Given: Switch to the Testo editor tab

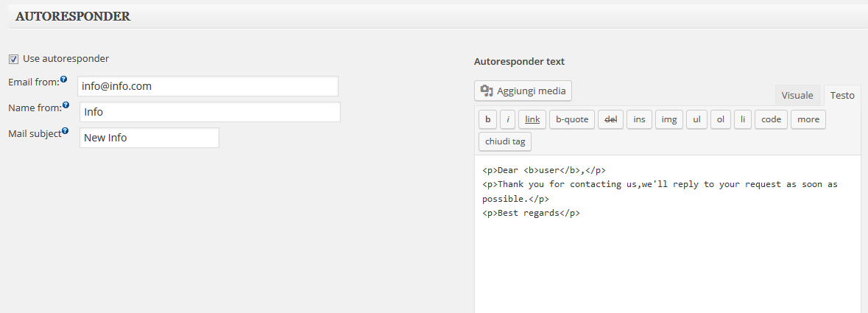Looking at the screenshot, I should [842, 95].
